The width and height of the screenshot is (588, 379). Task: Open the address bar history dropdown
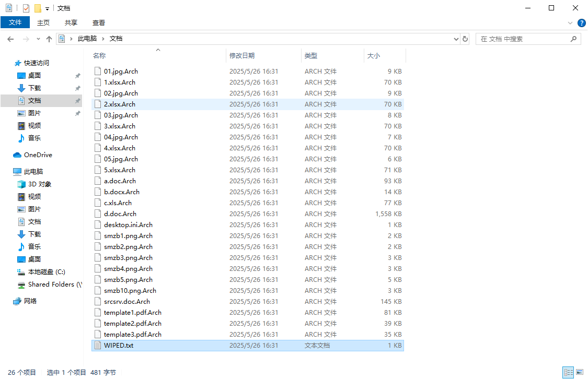tap(456, 39)
